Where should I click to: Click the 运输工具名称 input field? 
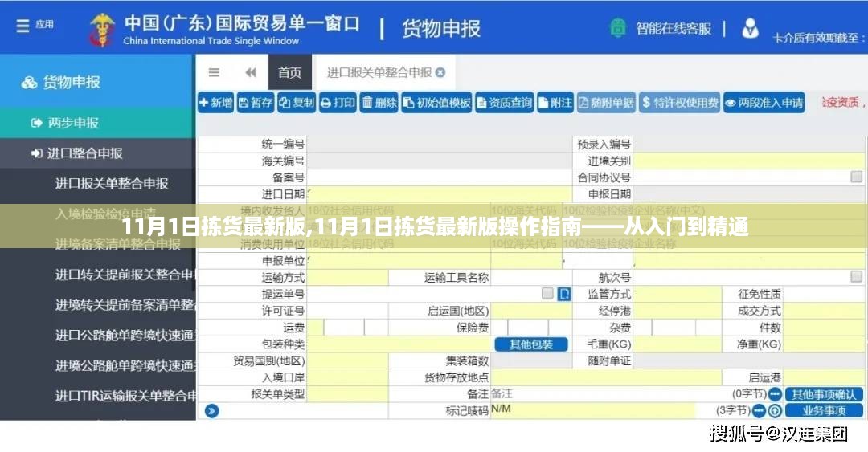pyautogui.click(x=531, y=277)
